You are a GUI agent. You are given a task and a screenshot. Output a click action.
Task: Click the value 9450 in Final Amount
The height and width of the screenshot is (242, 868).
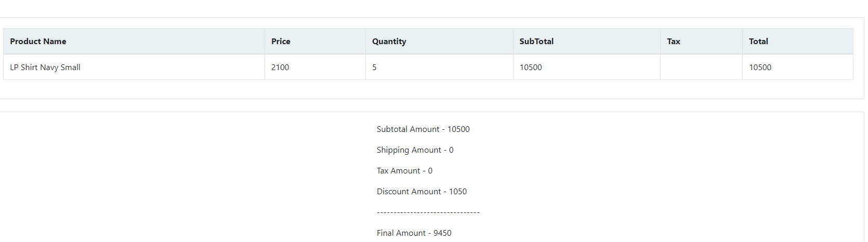click(x=442, y=233)
